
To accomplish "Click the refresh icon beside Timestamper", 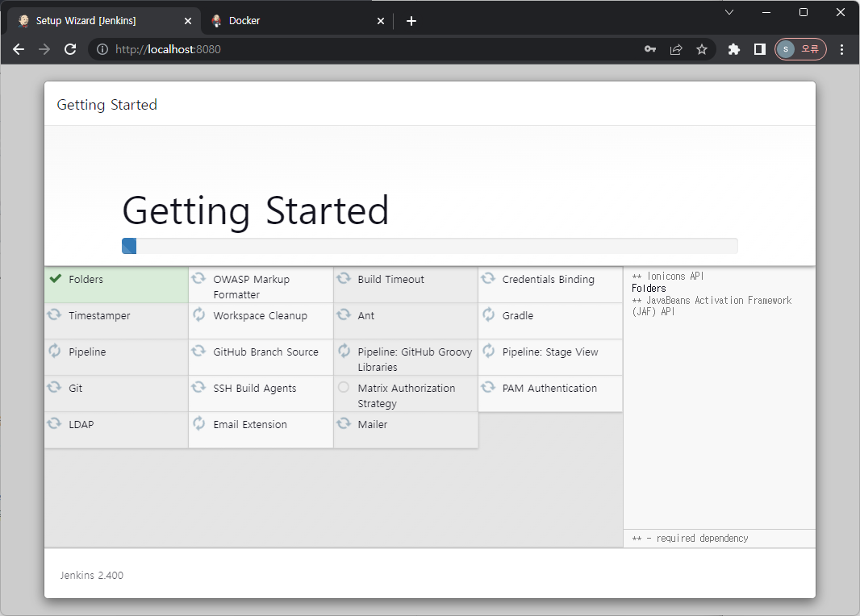I will pos(54,314).
